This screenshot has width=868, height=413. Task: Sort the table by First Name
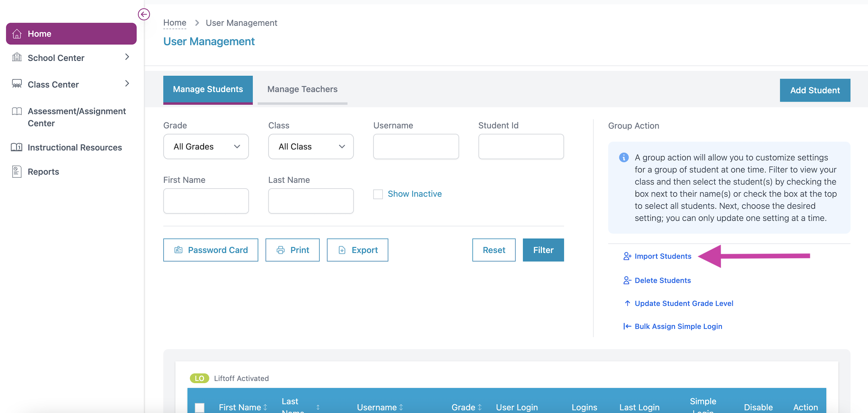click(x=266, y=407)
